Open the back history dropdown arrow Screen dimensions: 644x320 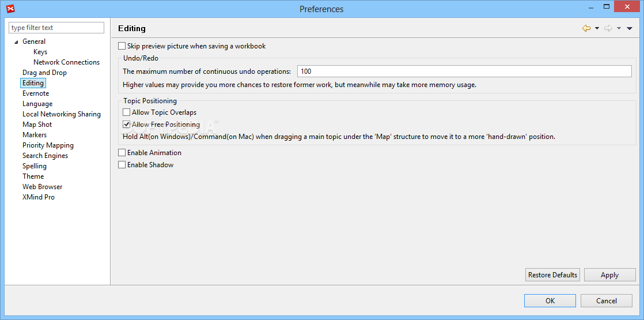pos(597,28)
